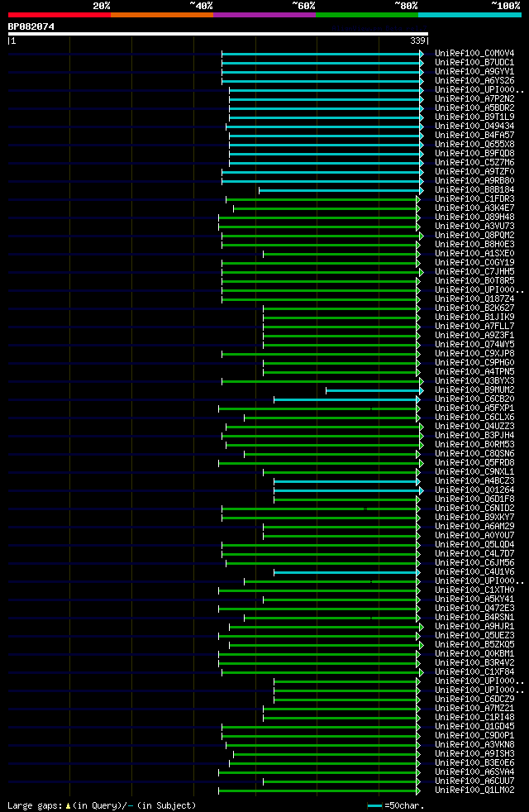Image resolution: width=529 pixels, height=812 pixels.
Task: Select the UniRef100_A5KY41 label
Action: (474, 599)
